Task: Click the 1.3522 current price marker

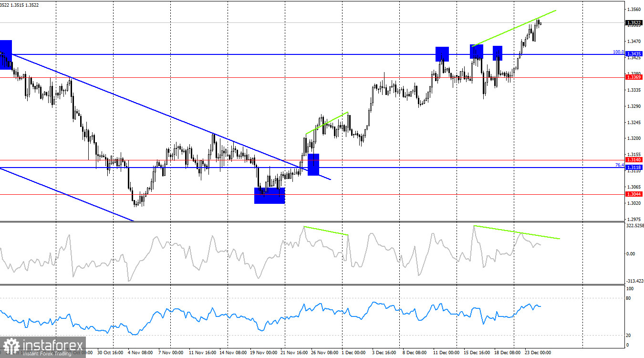Action: coord(634,22)
